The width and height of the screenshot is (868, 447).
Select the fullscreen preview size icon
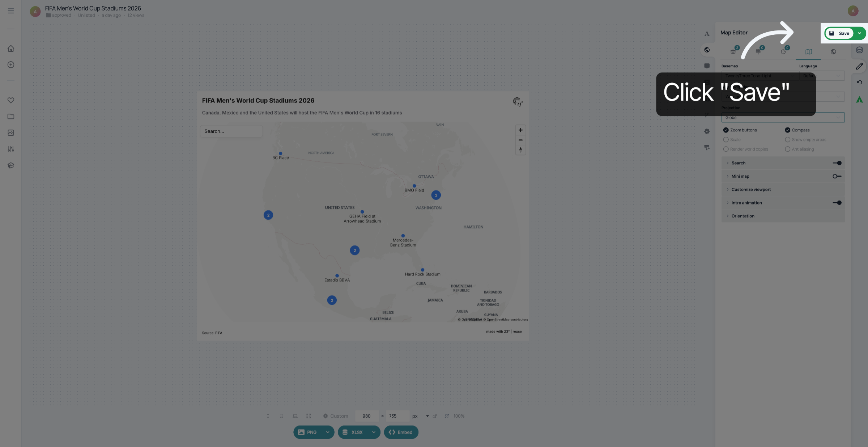309,416
